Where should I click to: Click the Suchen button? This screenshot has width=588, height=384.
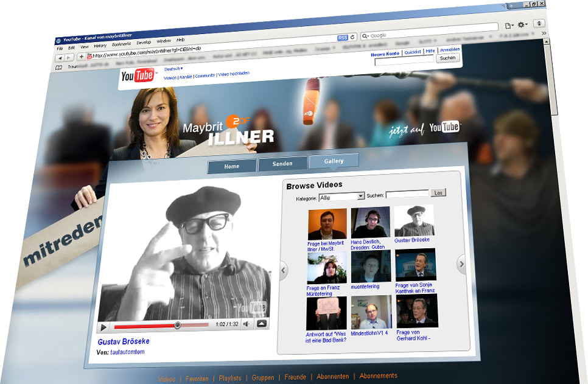point(447,58)
